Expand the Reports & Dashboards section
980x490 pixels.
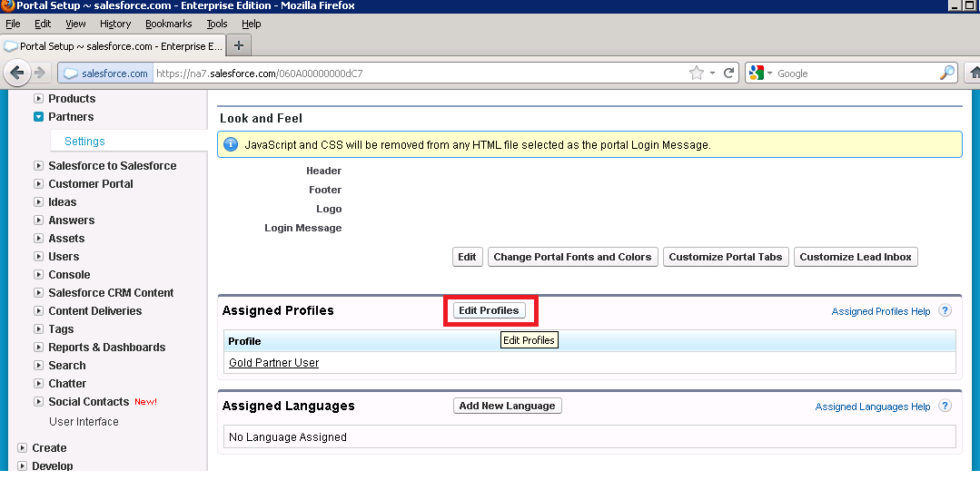38,348
